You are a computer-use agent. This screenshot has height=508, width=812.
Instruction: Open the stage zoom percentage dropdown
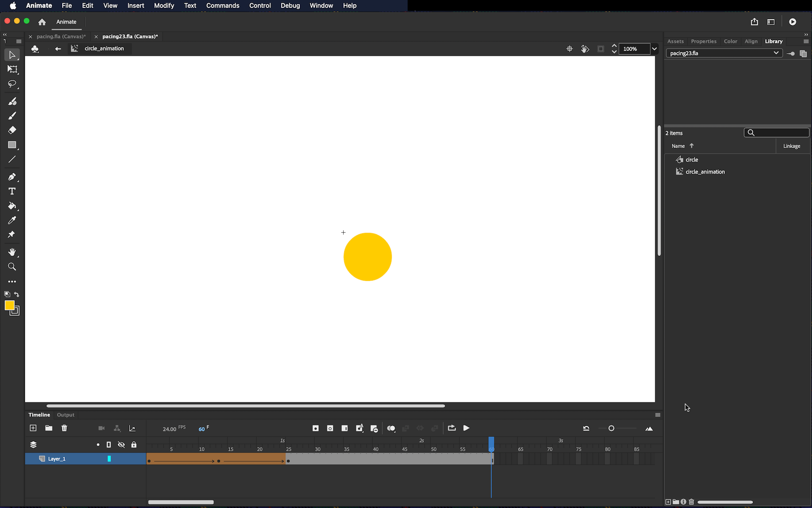coord(654,49)
